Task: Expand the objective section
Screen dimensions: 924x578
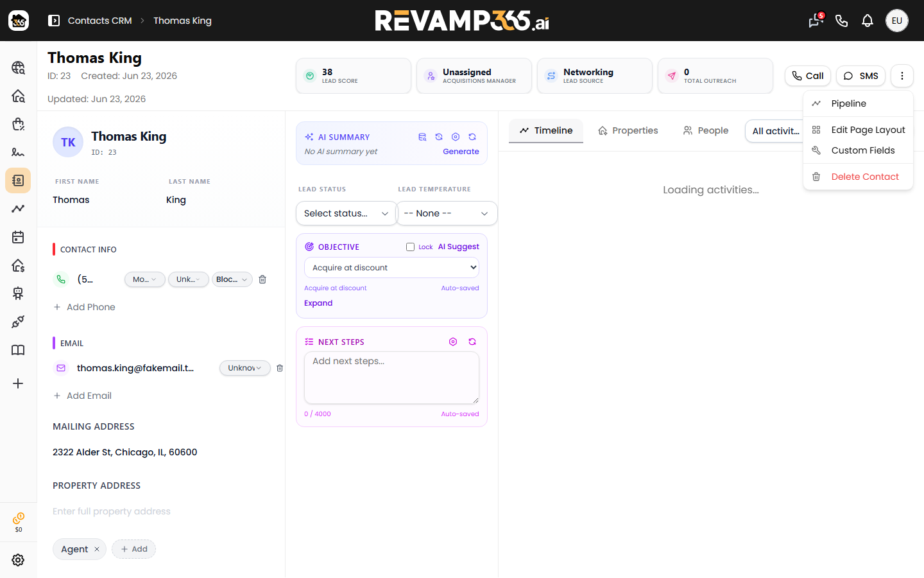Action: (x=318, y=303)
